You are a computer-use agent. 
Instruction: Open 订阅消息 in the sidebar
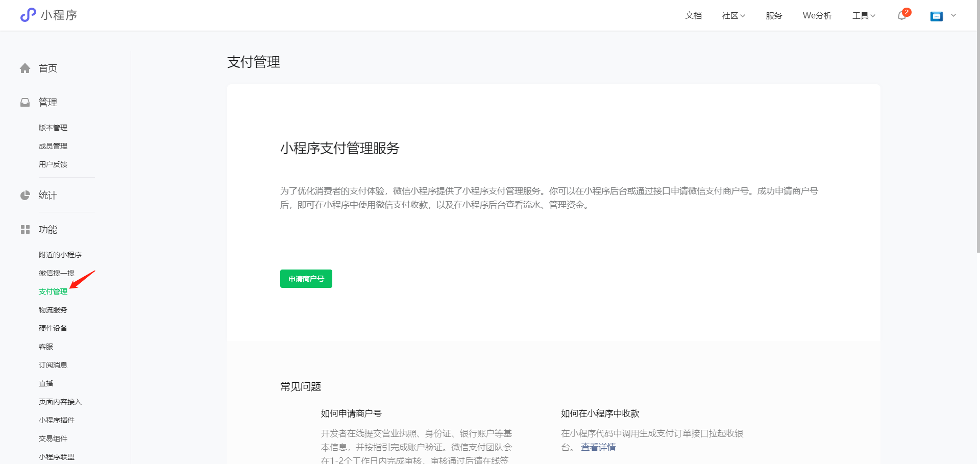(53, 365)
